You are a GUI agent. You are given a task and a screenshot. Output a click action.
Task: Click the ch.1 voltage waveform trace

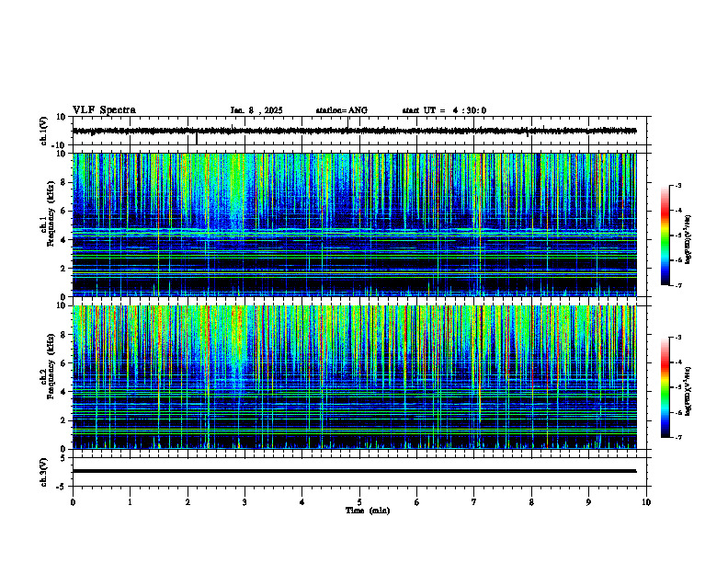click(355, 131)
